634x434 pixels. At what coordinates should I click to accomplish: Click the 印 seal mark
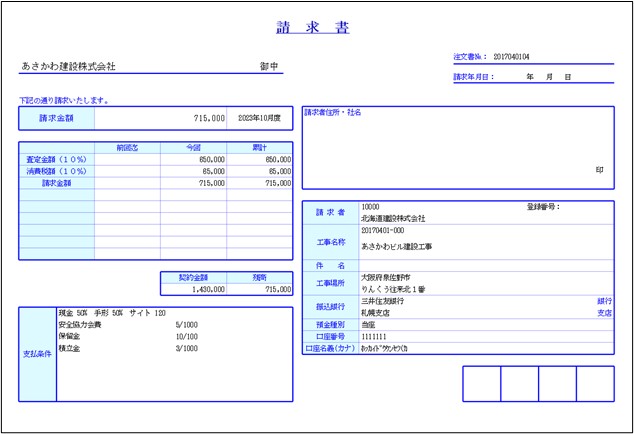pos(599,170)
